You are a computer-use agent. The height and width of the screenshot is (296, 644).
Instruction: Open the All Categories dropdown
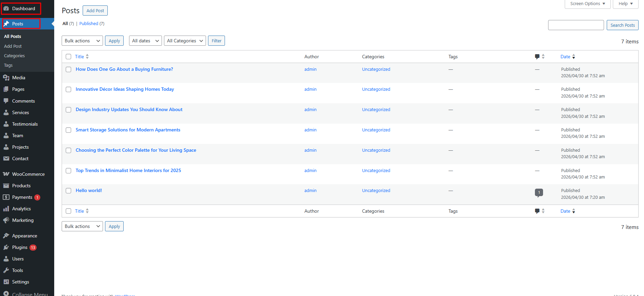185,41
